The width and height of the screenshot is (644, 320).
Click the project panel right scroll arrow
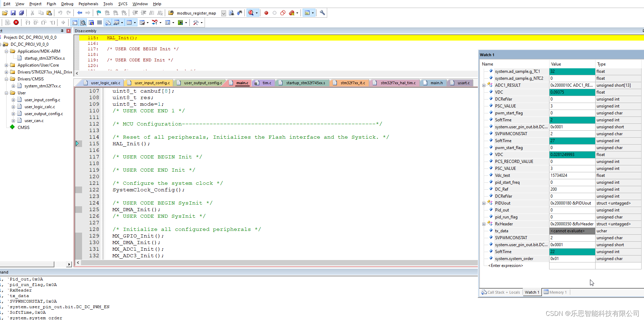[69, 264]
